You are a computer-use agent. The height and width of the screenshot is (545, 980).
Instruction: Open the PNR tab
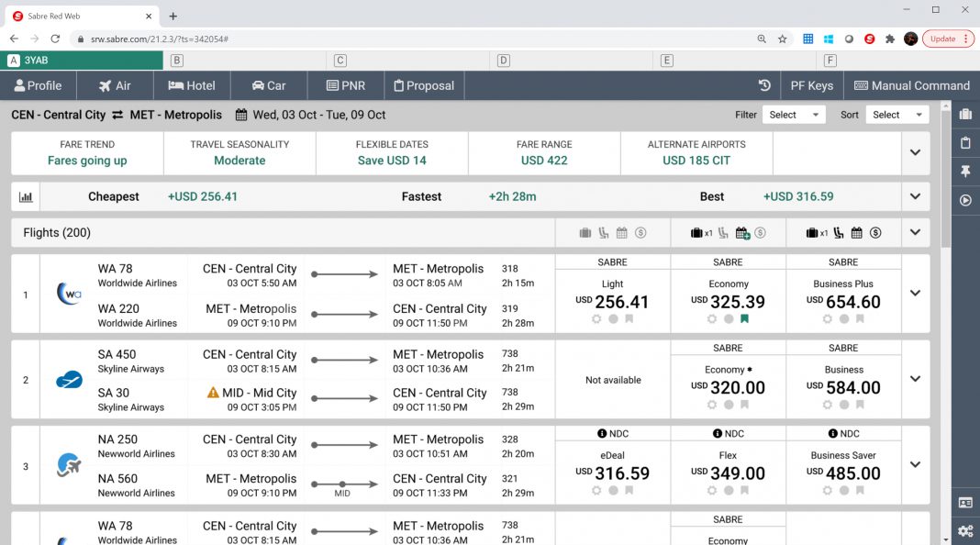click(346, 85)
